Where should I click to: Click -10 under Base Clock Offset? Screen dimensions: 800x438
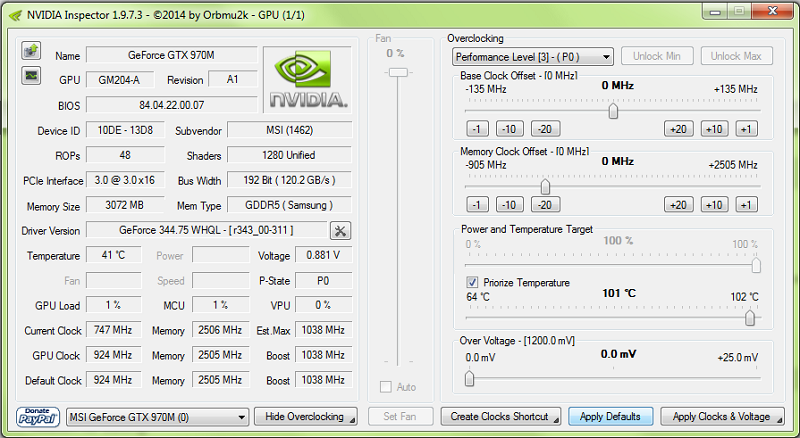pos(510,129)
